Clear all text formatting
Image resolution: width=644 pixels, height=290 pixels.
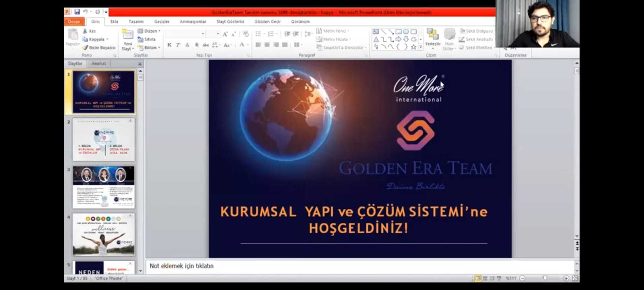click(x=246, y=34)
